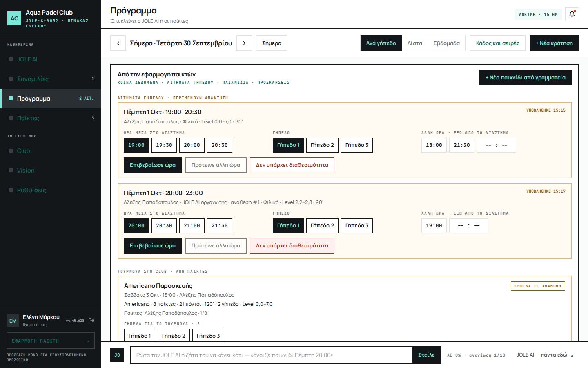The image size is (588, 368).
Task: Click the Σήμερα button
Action: click(272, 43)
